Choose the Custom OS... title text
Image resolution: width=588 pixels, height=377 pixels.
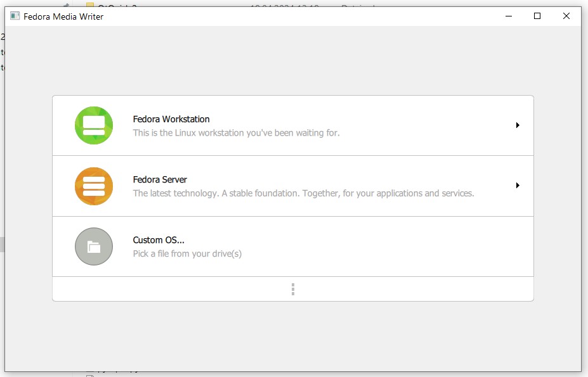158,240
